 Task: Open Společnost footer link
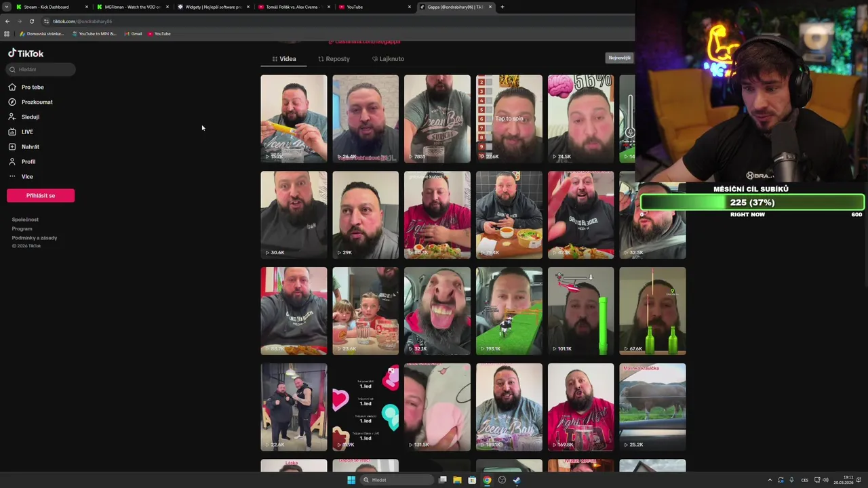click(x=25, y=220)
